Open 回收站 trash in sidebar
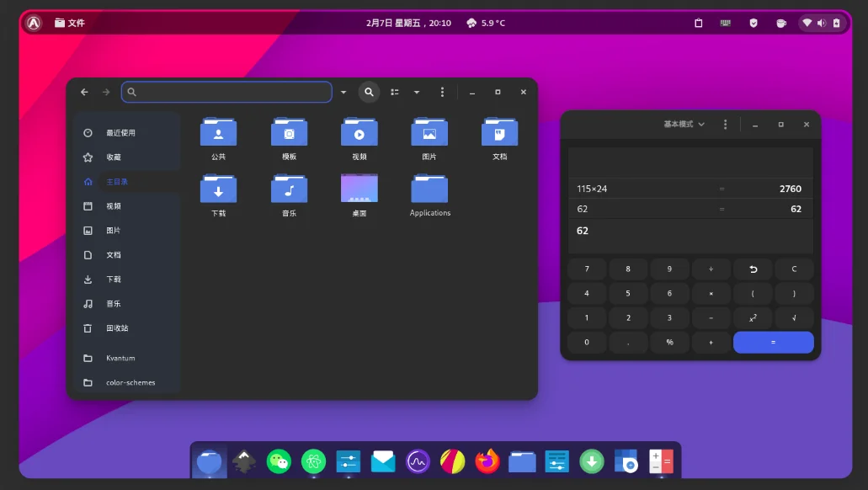Viewport: 868px width, 490px height. click(x=127, y=328)
